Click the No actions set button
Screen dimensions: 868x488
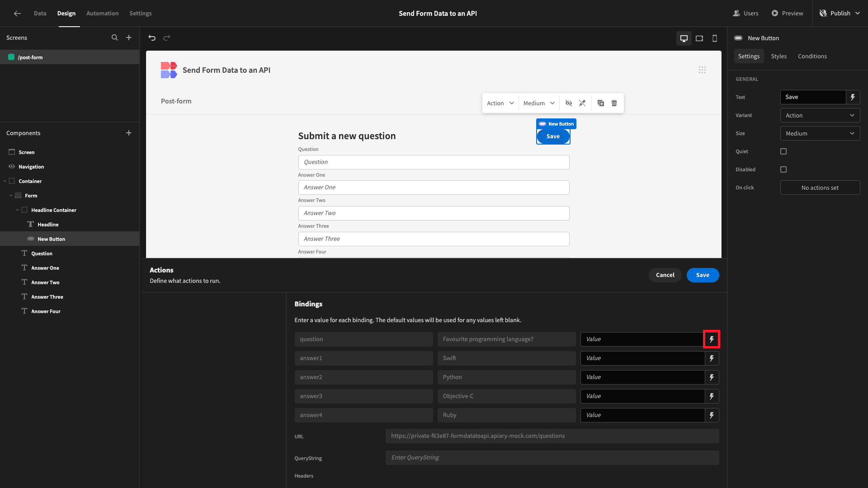point(820,188)
